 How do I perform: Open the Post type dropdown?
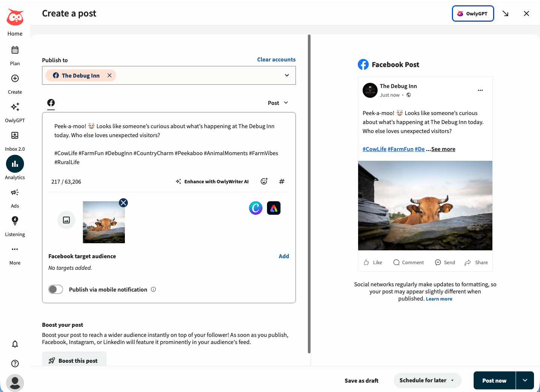click(278, 103)
